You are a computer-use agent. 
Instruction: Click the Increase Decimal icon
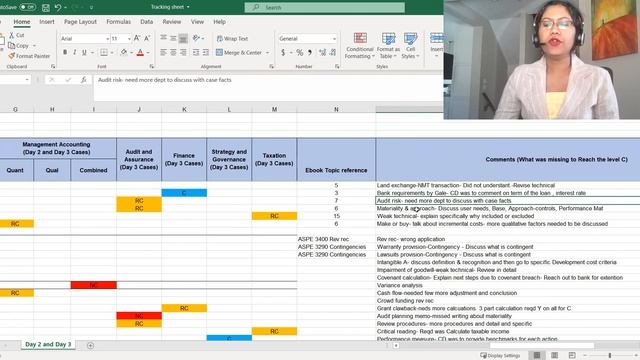point(322,53)
